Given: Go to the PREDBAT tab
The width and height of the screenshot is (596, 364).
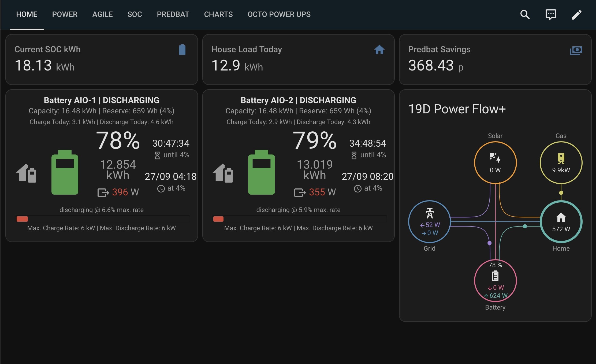Looking at the screenshot, I should tap(173, 14).
